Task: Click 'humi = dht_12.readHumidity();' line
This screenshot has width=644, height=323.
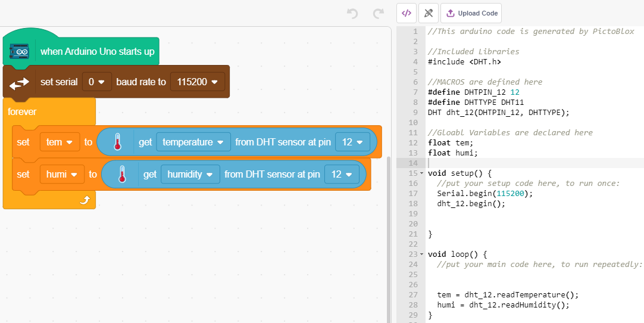Action: (503, 305)
